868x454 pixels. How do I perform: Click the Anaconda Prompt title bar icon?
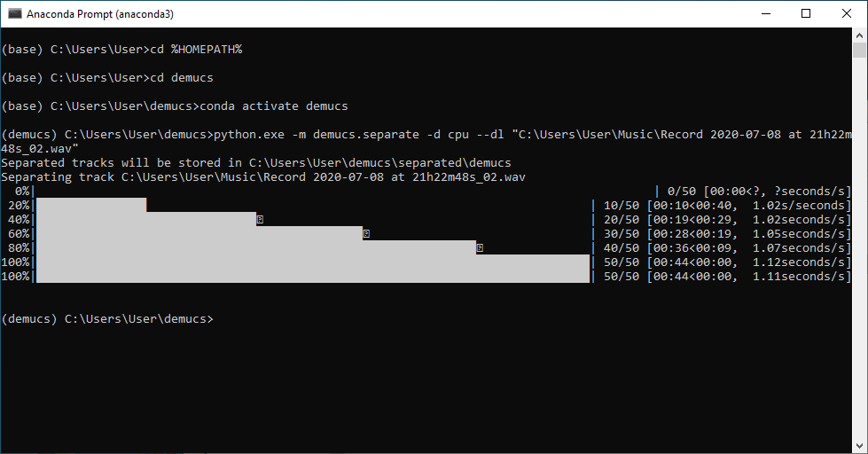[15, 13]
